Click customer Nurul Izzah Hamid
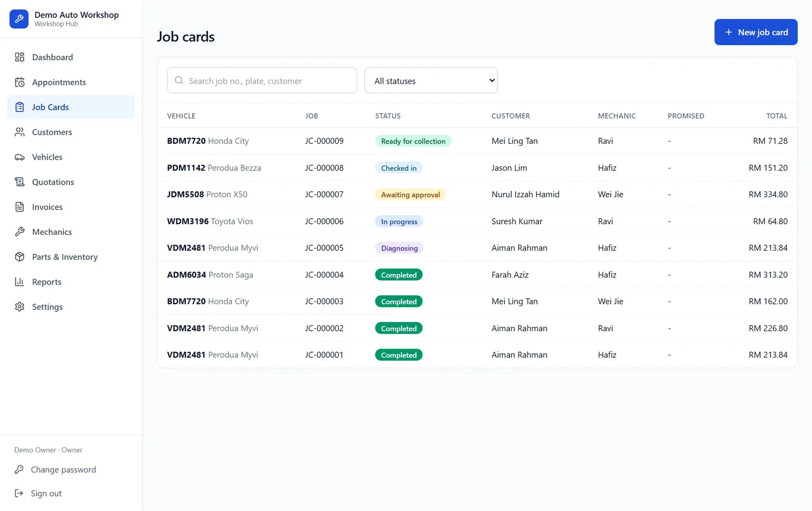Screen dimensions: 812x511 coord(525,194)
